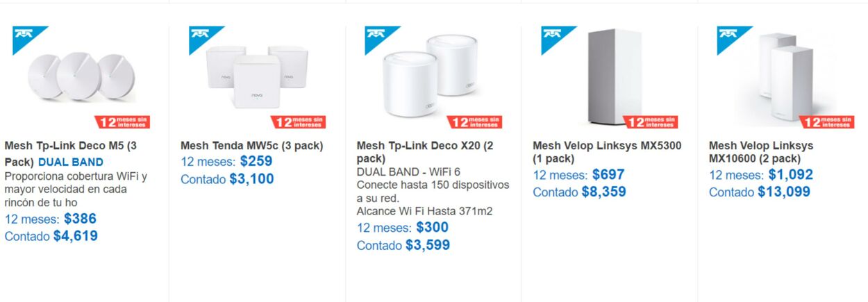The image size is (868, 302).
Task: Click 12 meses sin intereses badge on Linksys MX5300
Action: tap(651, 122)
